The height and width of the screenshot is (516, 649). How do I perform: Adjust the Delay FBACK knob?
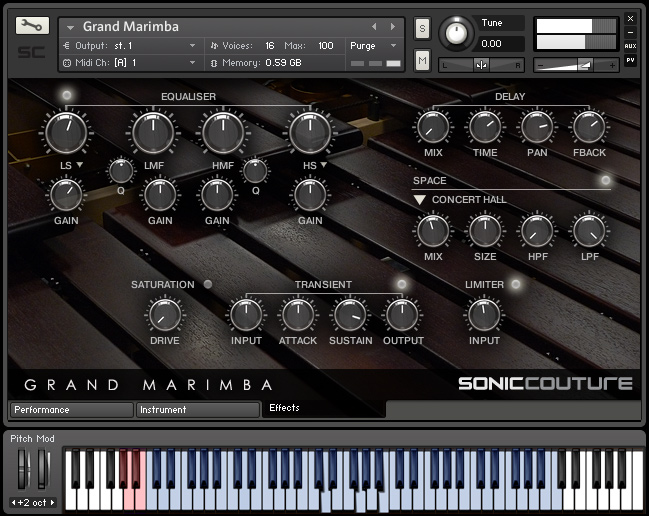(x=589, y=127)
